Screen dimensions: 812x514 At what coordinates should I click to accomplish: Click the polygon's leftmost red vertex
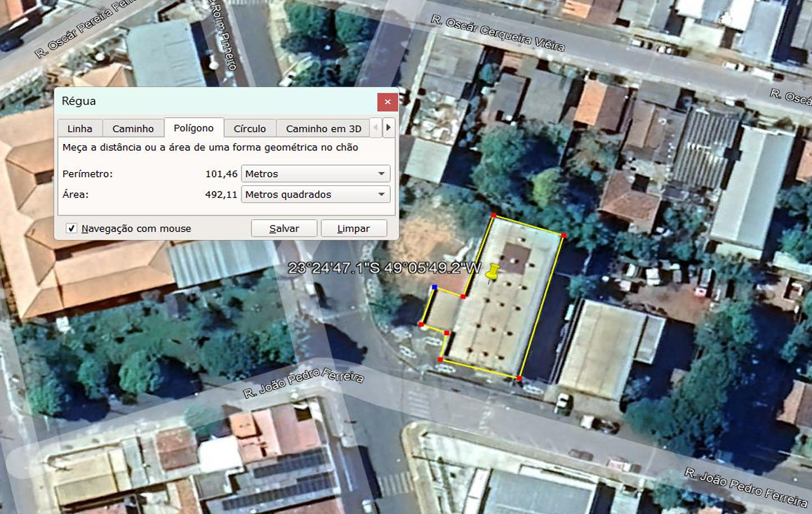point(421,324)
